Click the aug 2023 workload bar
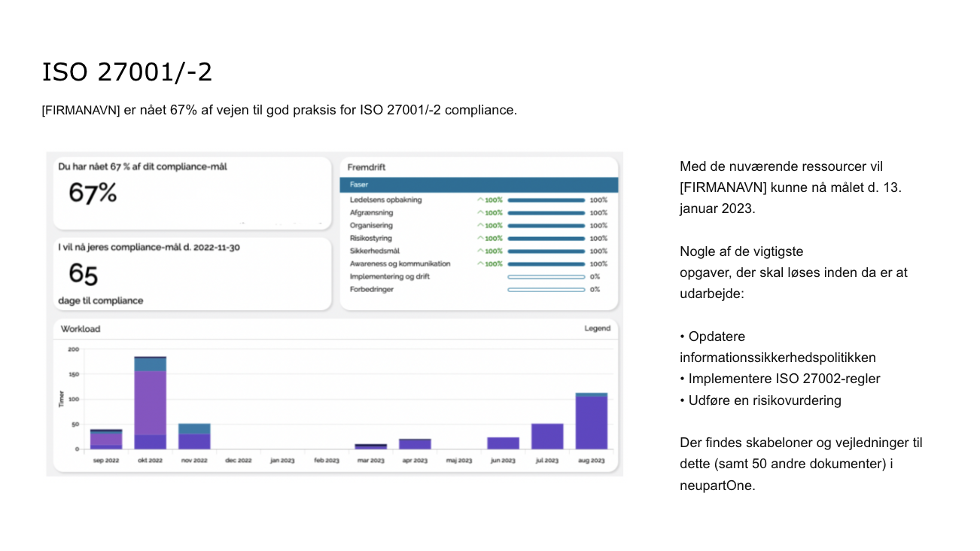This screenshot has width=980, height=551. tap(592, 421)
